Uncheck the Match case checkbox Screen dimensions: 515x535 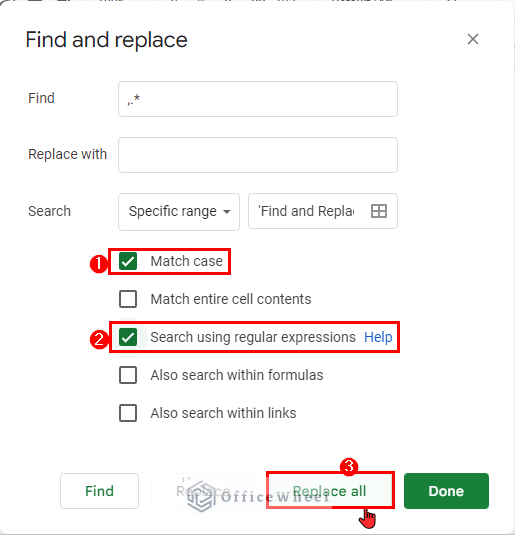(128, 261)
